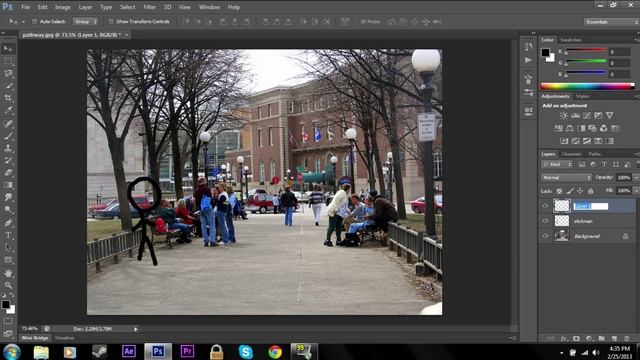Select the Crop tool
The height and width of the screenshot is (360, 640).
(x=9, y=98)
